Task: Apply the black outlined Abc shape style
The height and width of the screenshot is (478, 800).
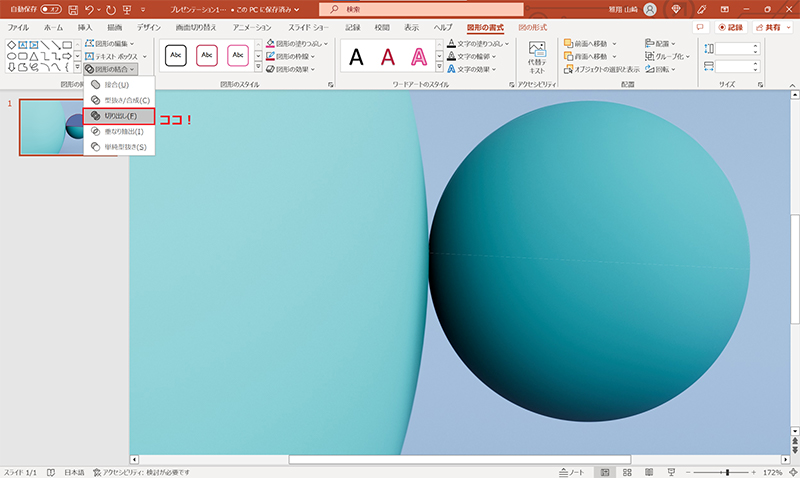Action: [175, 56]
